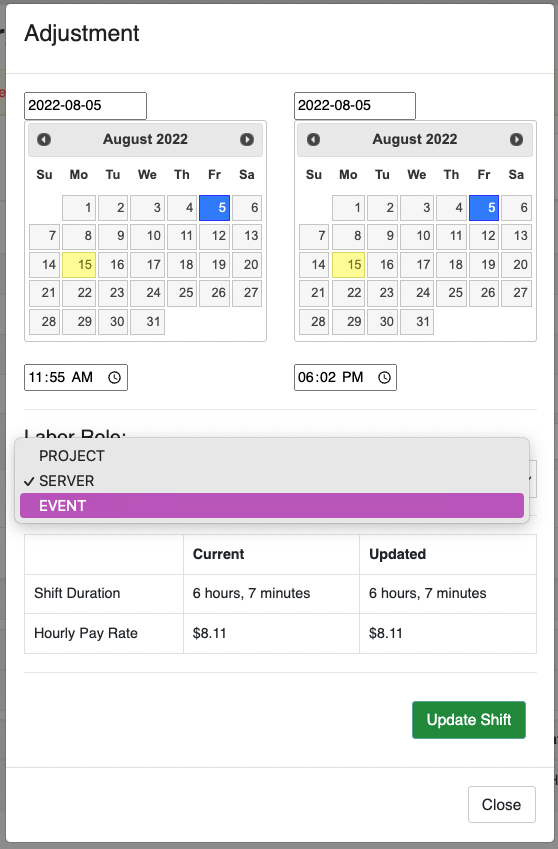Pick August 20 in right calendar
The height and width of the screenshot is (849, 558).
pyautogui.click(x=516, y=265)
